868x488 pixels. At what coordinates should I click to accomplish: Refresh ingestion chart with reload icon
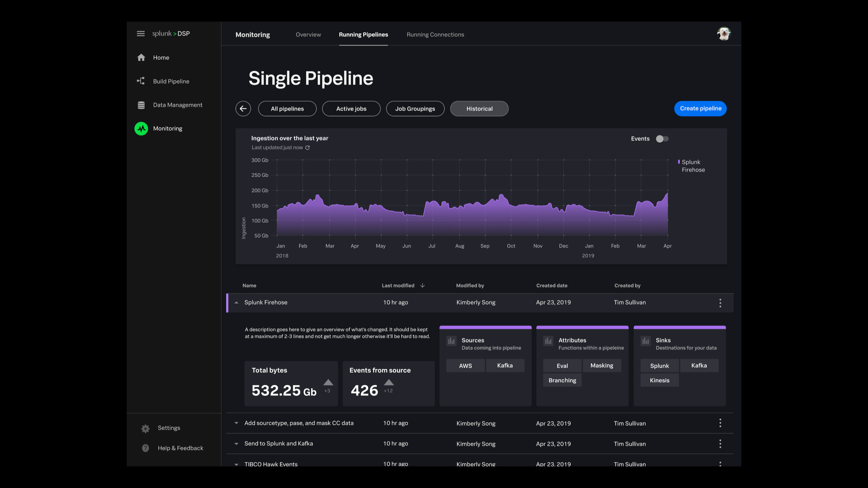pos(308,148)
